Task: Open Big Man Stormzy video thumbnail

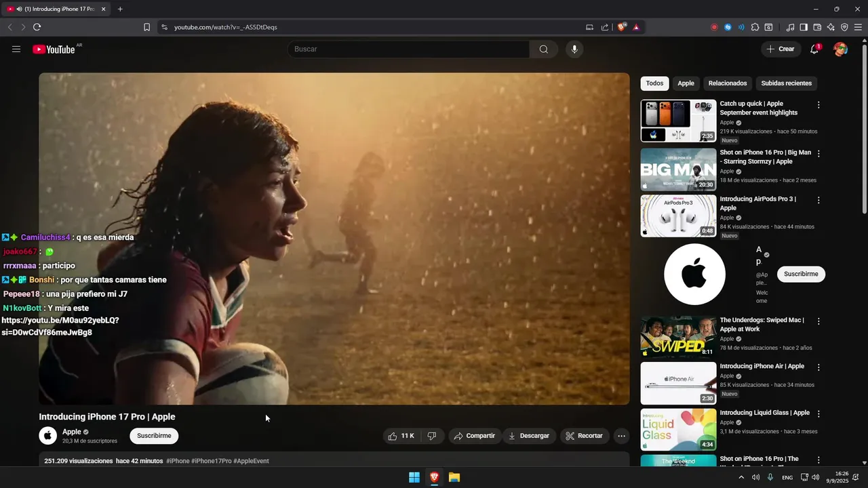Action: coord(678,169)
